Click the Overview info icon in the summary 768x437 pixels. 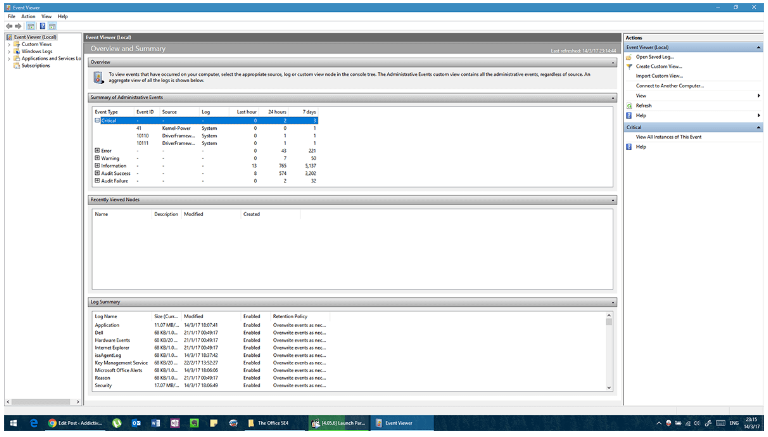pyautogui.click(x=98, y=77)
